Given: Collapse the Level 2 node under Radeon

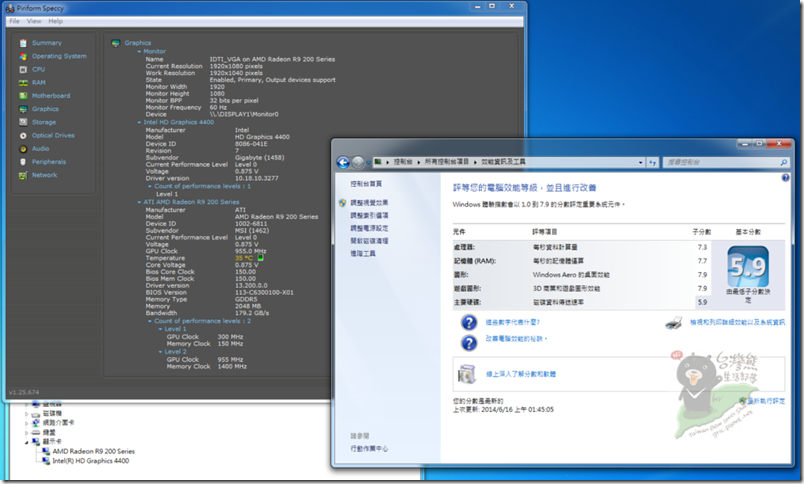Looking at the screenshot, I should click(x=160, y=352).
